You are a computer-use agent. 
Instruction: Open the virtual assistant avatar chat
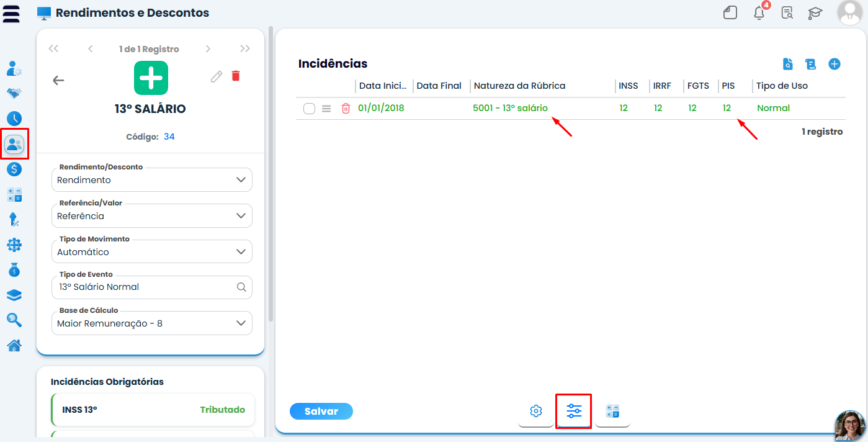[851, 425]
